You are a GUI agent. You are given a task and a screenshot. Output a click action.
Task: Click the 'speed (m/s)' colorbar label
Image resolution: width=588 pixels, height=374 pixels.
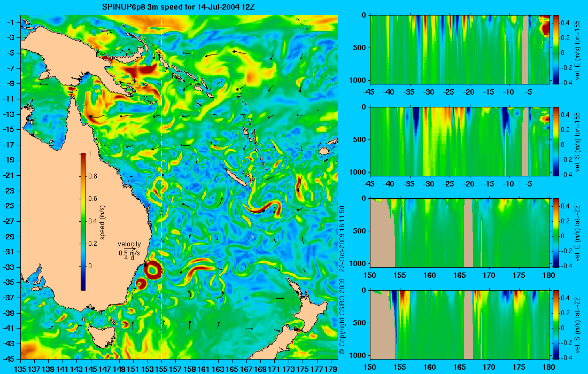pyautogui.click(x=103, y=222)
